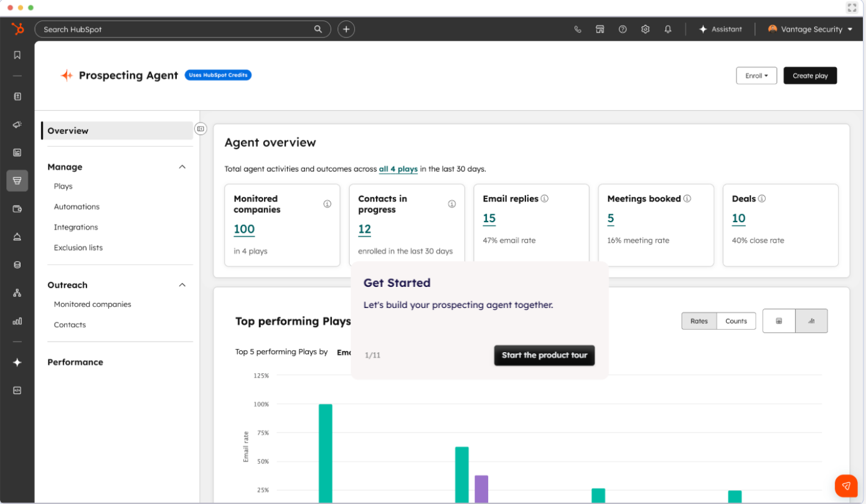The width and height of the screenshot is (866, 504).
Task: Open the Breeze AI sparkle sidebar icon
Action: [x=17, y=362]
